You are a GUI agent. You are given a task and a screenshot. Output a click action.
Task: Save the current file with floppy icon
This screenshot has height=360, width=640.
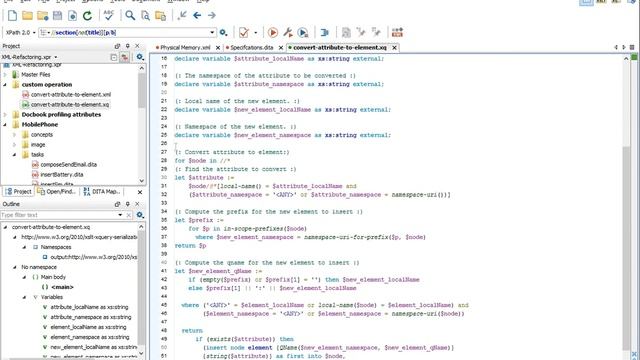[58, 16]
